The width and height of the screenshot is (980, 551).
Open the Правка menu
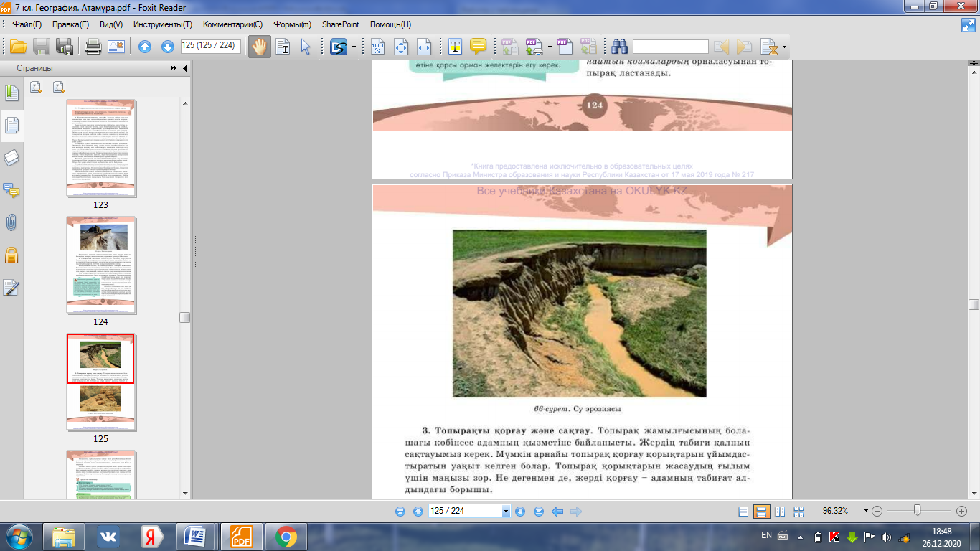70,24
